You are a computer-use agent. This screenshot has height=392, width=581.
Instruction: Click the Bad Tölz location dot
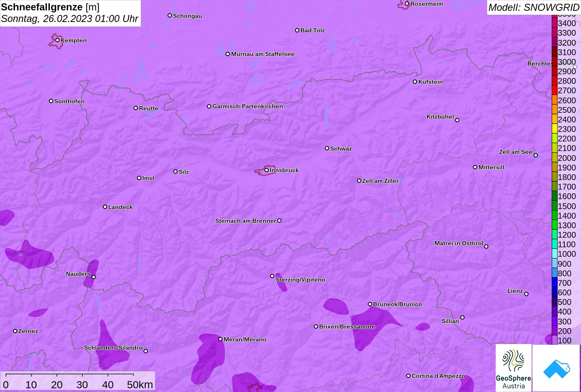[297, 30]
